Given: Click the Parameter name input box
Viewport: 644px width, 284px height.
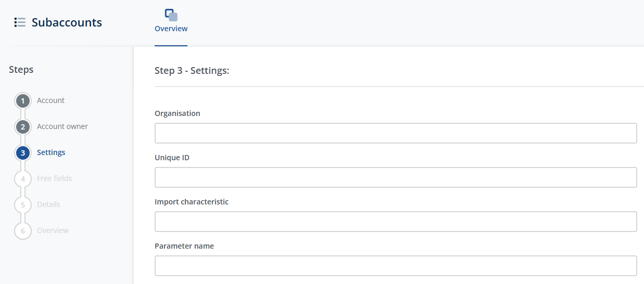Looking at the screenshot, I should coord(396,266).
